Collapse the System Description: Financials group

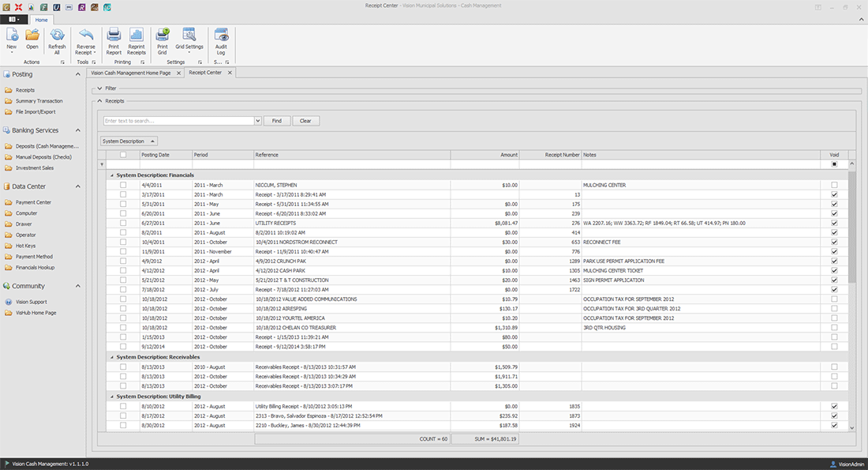click(112, 175)
